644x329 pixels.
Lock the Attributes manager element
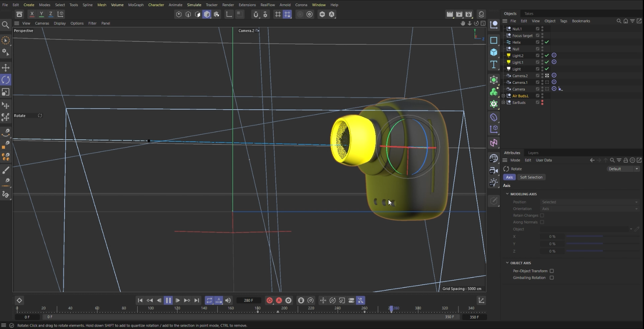click(625, 160)
